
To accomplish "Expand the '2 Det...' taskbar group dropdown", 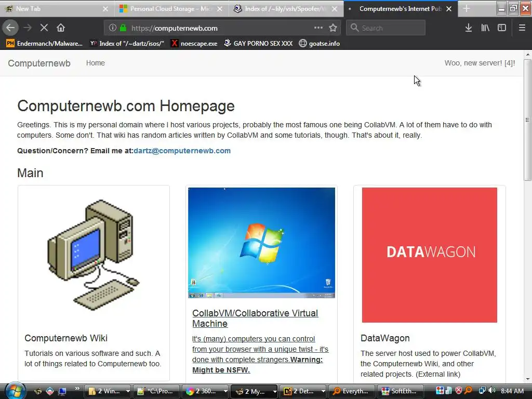I will point(323,392).
